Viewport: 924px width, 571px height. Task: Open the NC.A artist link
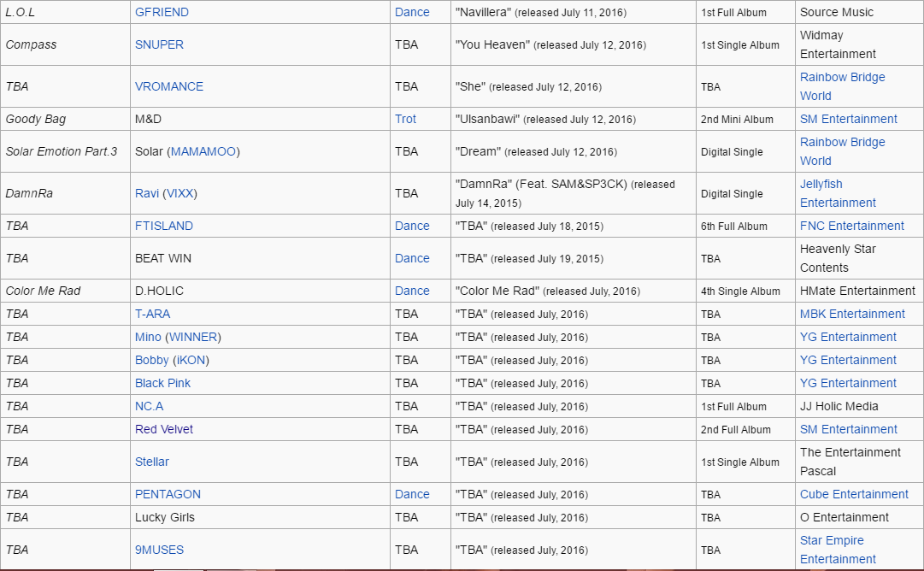click(149, 406)
